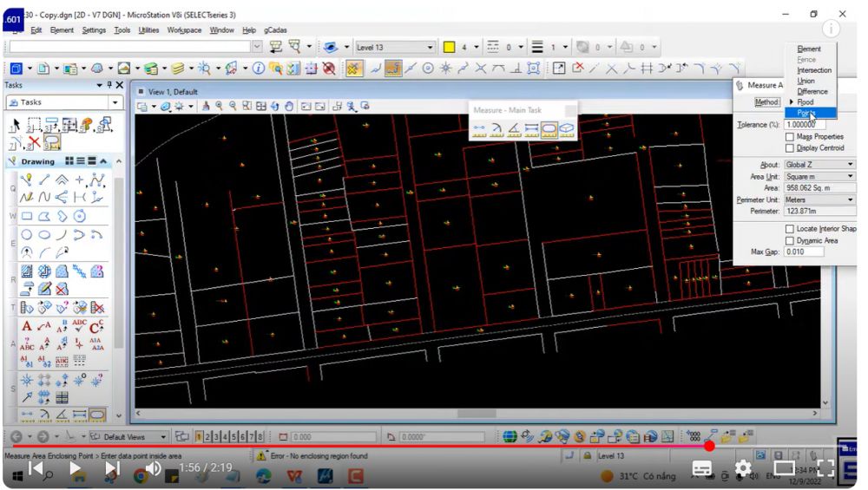The width and height of the screenshot is (868, 490).
Task: Tick the Display Centroid checkbox
Action: (x=789, y=148)
